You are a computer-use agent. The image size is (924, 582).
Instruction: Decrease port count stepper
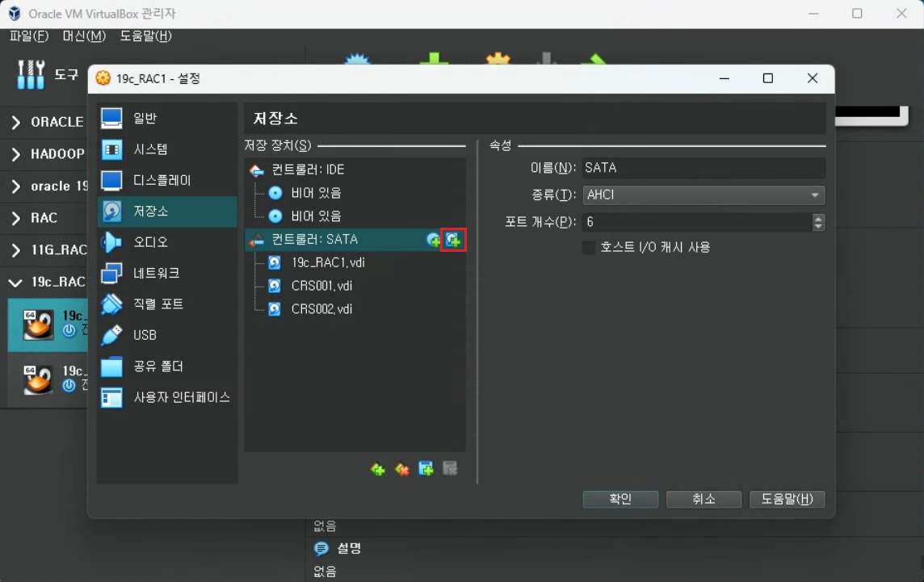pyautogui.click(x=818, y=227)
